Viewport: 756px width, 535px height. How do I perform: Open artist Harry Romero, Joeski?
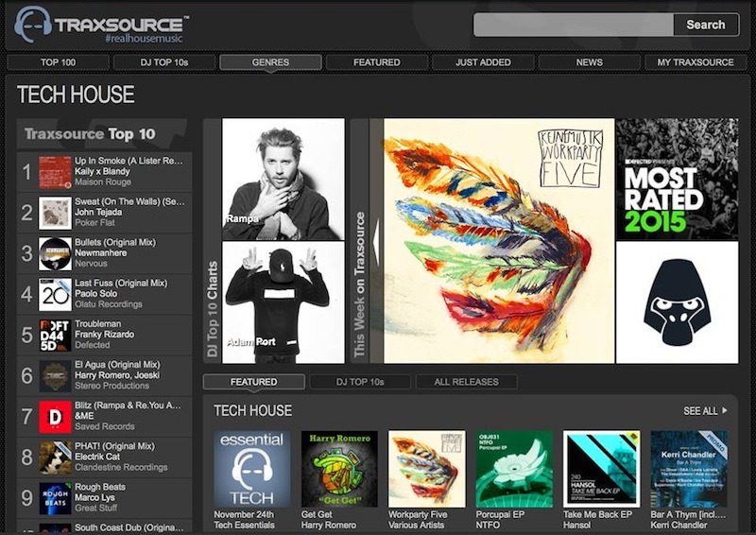(x=117, y=375)
